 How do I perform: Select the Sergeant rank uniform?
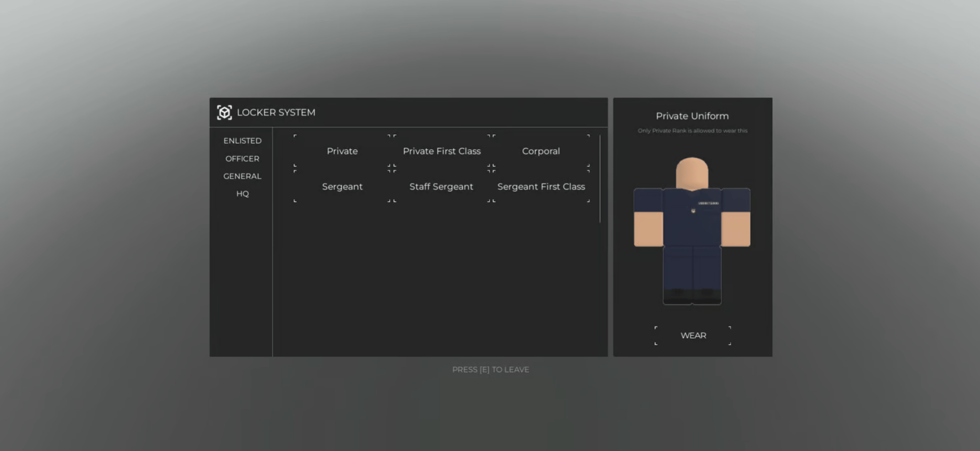342,187
